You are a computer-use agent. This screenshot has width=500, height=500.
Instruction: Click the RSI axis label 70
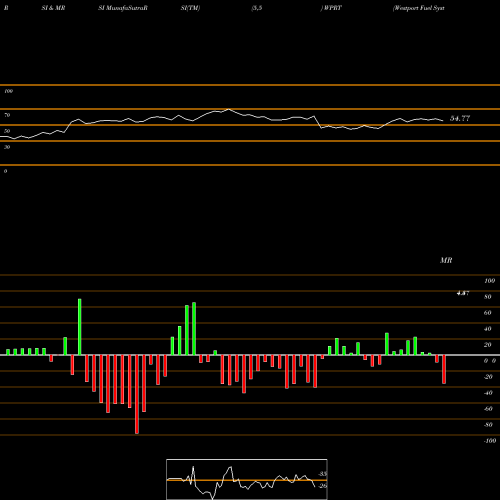pos(7,115)
